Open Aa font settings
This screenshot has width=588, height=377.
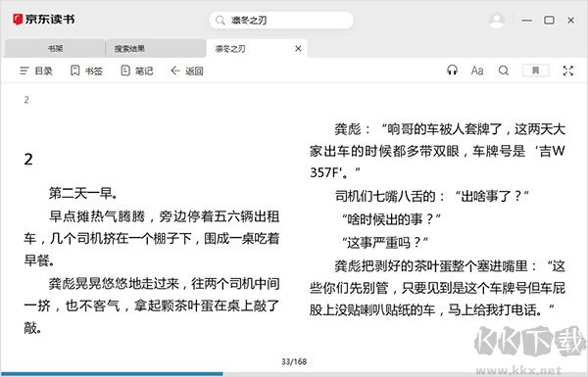[477, 71]
